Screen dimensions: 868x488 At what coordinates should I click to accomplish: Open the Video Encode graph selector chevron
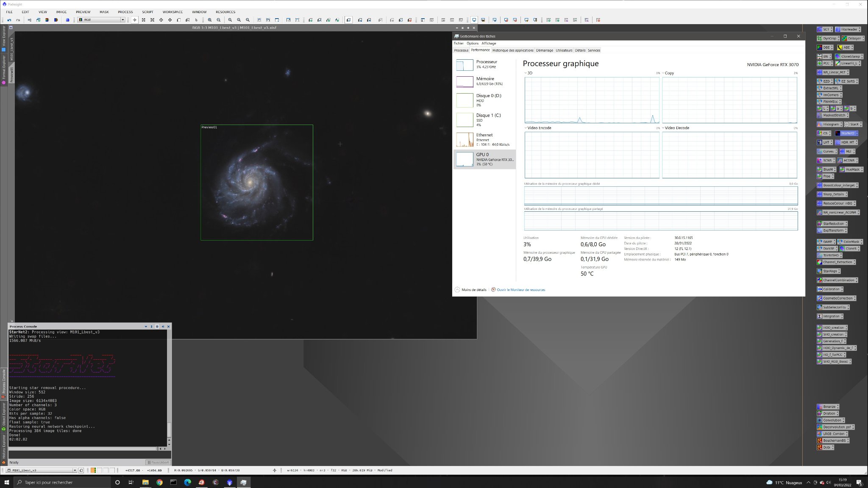click(526, 128)
